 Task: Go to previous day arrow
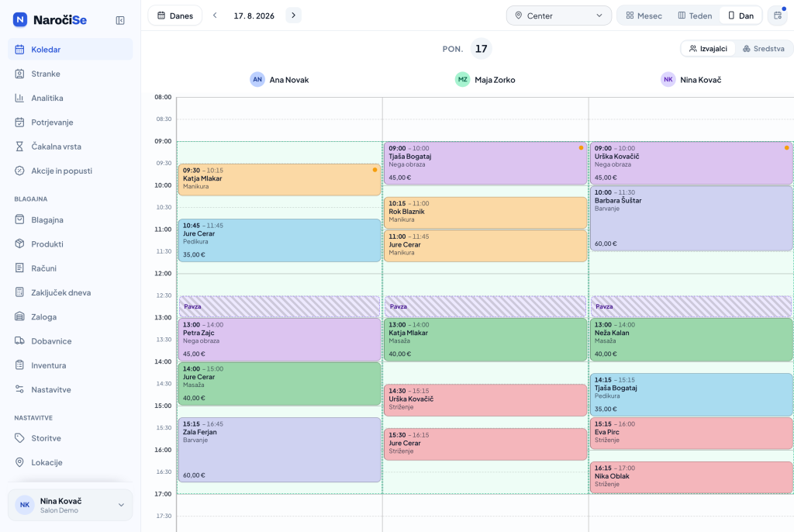pyautogui.click(x=215, y=16)
